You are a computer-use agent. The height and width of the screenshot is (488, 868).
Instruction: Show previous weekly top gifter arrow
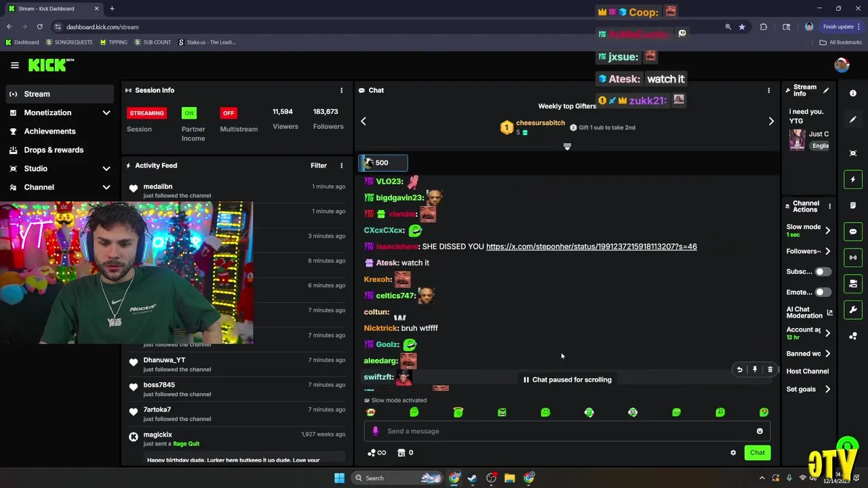tap(363, 121)
